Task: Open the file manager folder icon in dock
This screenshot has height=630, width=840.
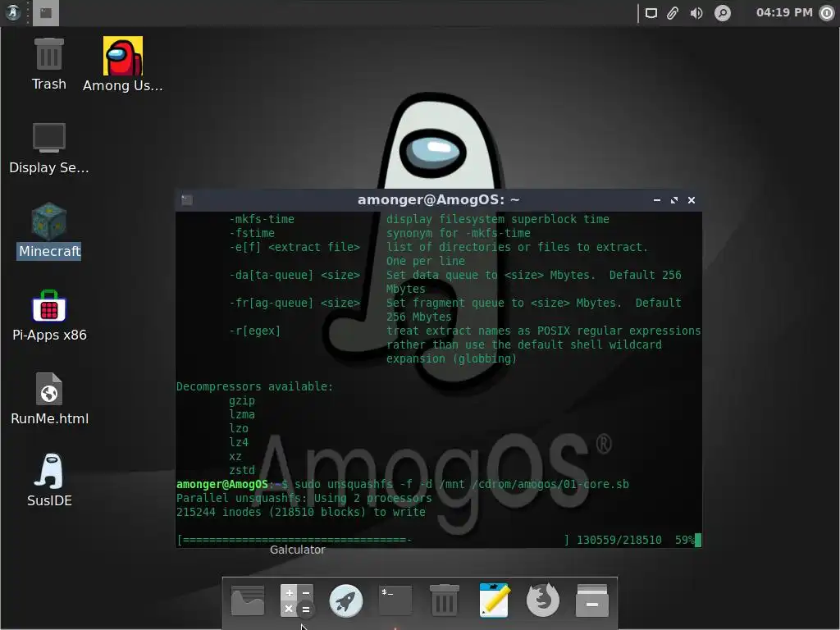Action: (248, 600)
